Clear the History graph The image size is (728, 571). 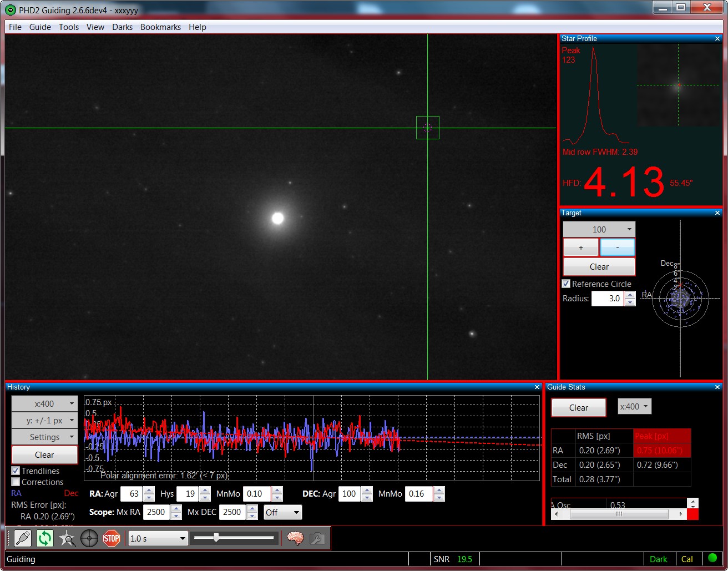pos(44,454)
